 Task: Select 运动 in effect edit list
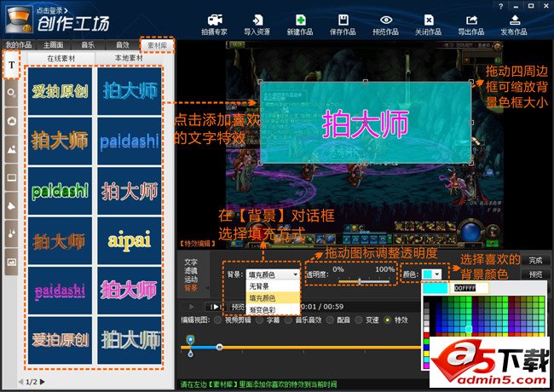[x=191, y=280]
